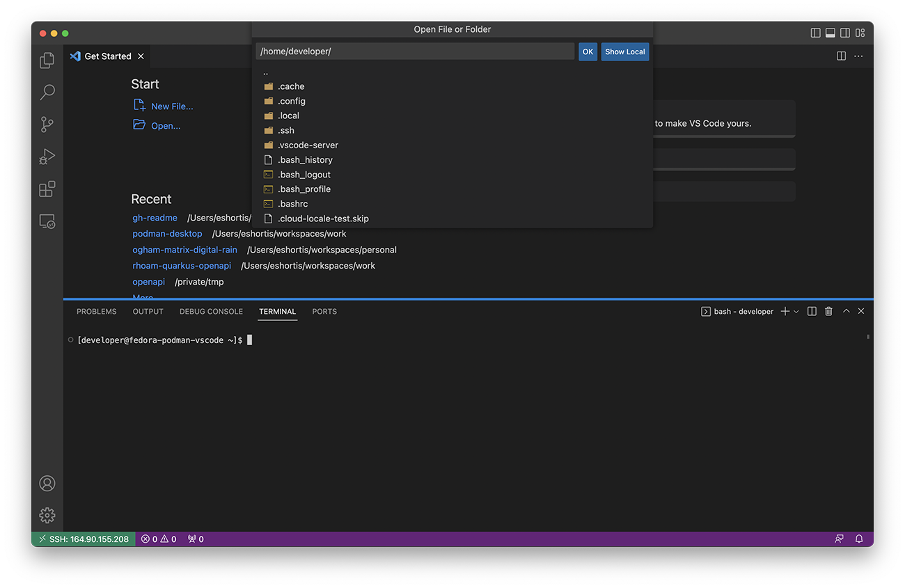Open editor More Actions ellipsis

tap(858, 56)
